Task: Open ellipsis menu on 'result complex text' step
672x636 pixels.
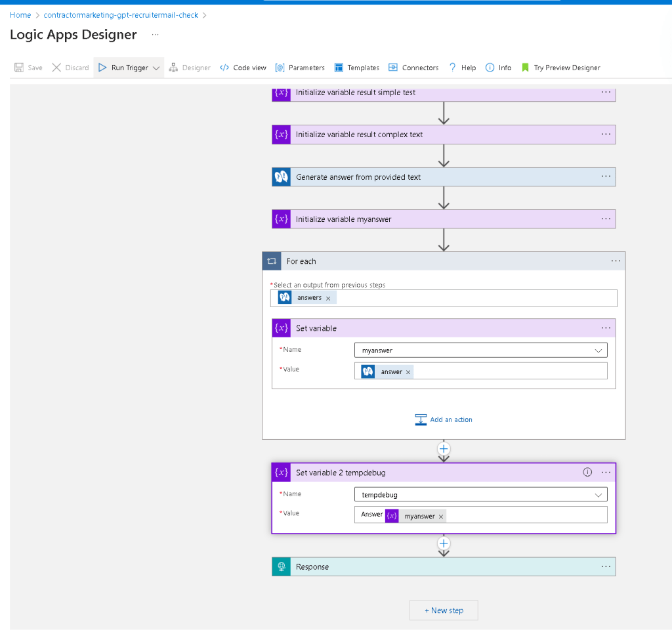Action: click(606, 134)
